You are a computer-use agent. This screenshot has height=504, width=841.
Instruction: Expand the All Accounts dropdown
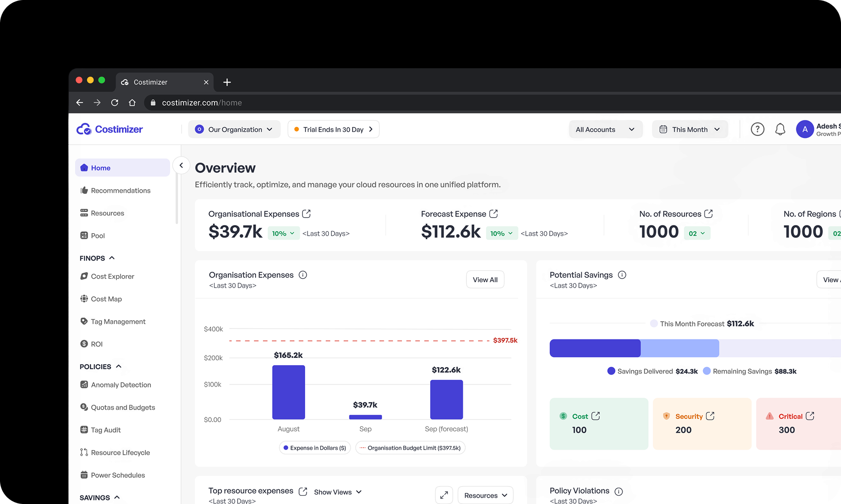[605, 129]
